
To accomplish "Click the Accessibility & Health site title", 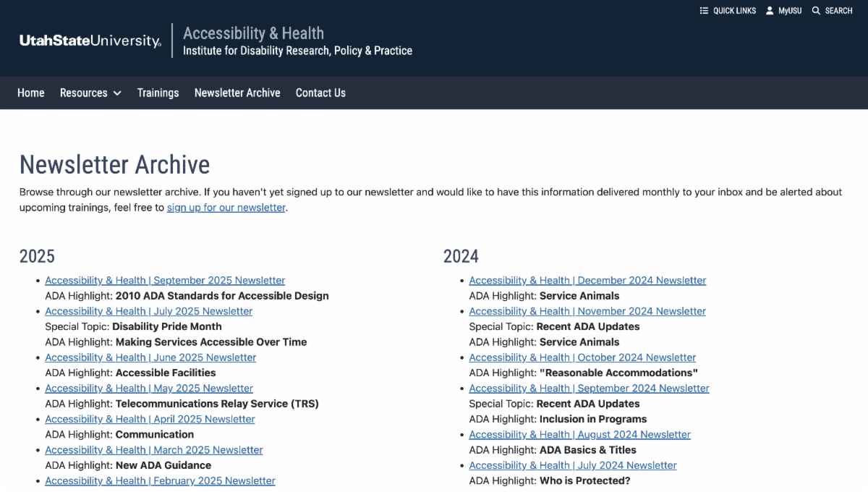I will click(253, 33).
